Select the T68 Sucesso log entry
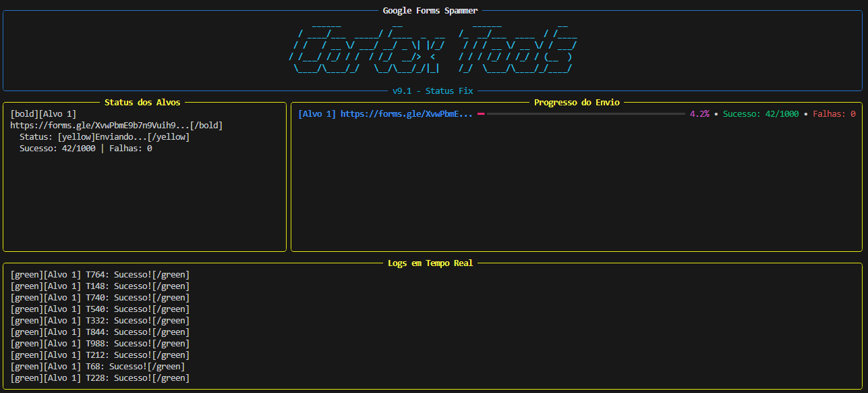The image size is (868, 393). click(98, 367)
